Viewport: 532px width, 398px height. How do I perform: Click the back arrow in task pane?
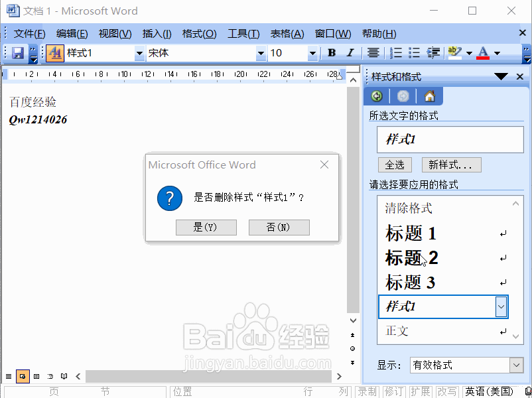pos(377,96)
